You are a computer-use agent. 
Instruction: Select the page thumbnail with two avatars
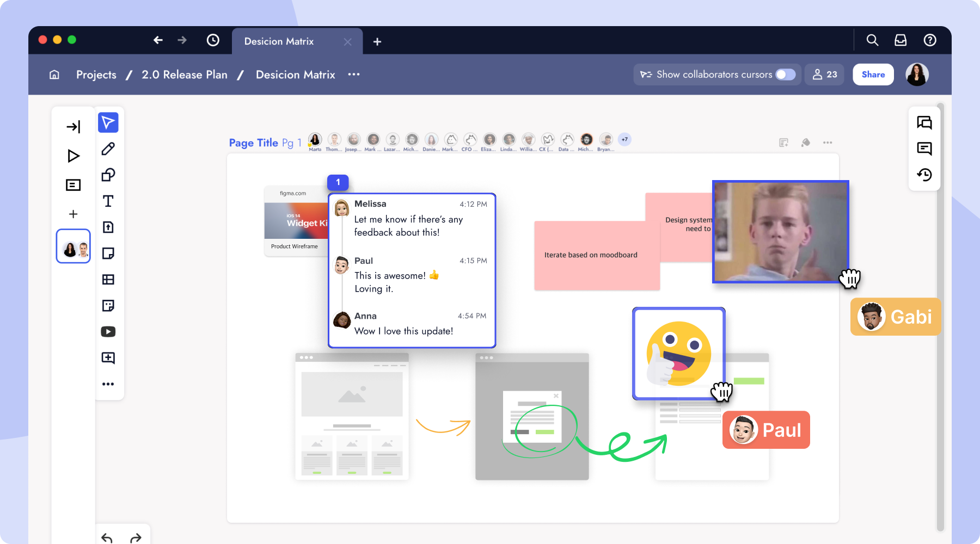click(x=73, y=246)
